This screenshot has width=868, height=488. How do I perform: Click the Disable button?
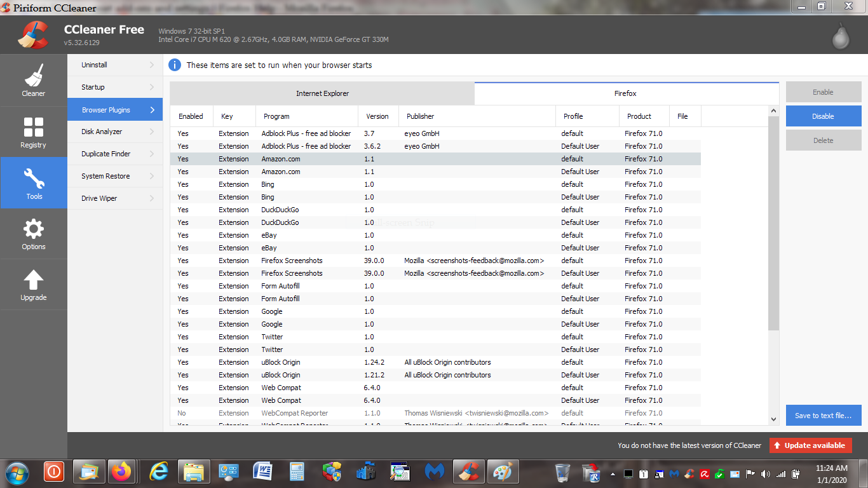pos(823,116)
